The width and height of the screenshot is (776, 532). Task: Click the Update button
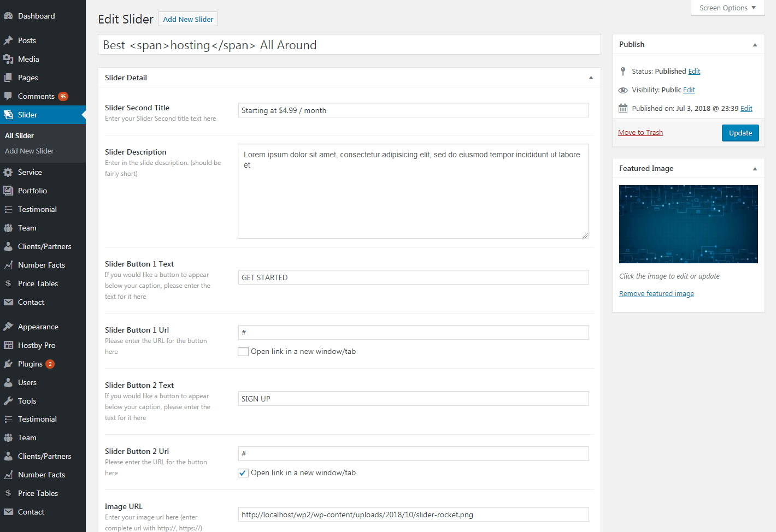point(740,133)
